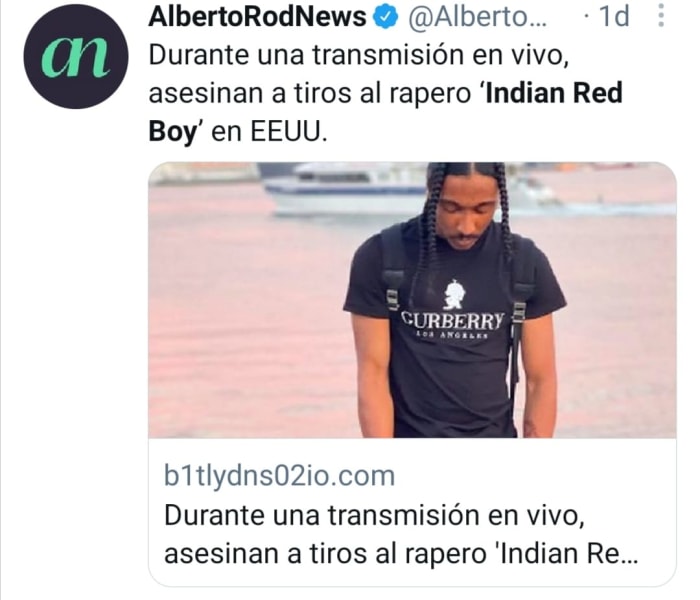Screen dimensions: 700x600
Task: Click the white boat in the photo
Action: click(346, 191)
